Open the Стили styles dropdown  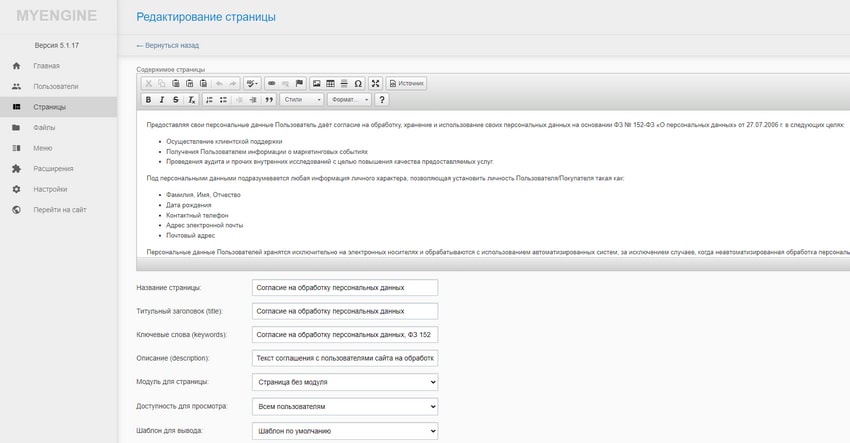pos(302,100)
